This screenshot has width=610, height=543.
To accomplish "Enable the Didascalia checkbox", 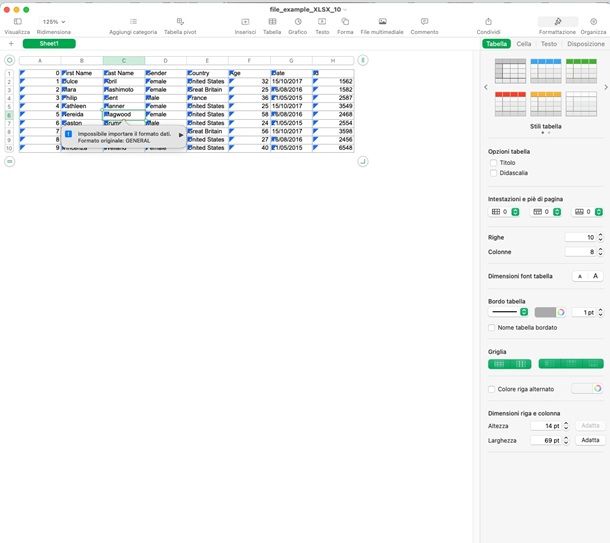I will (x=492, y=173).
